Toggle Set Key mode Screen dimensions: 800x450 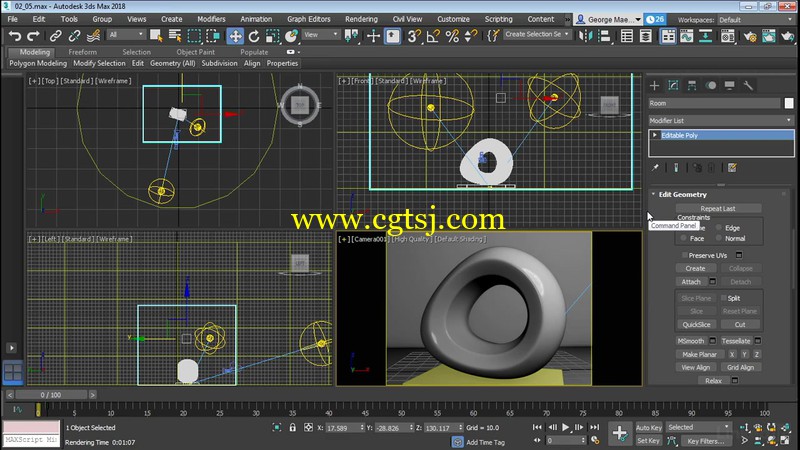(648, 441)
